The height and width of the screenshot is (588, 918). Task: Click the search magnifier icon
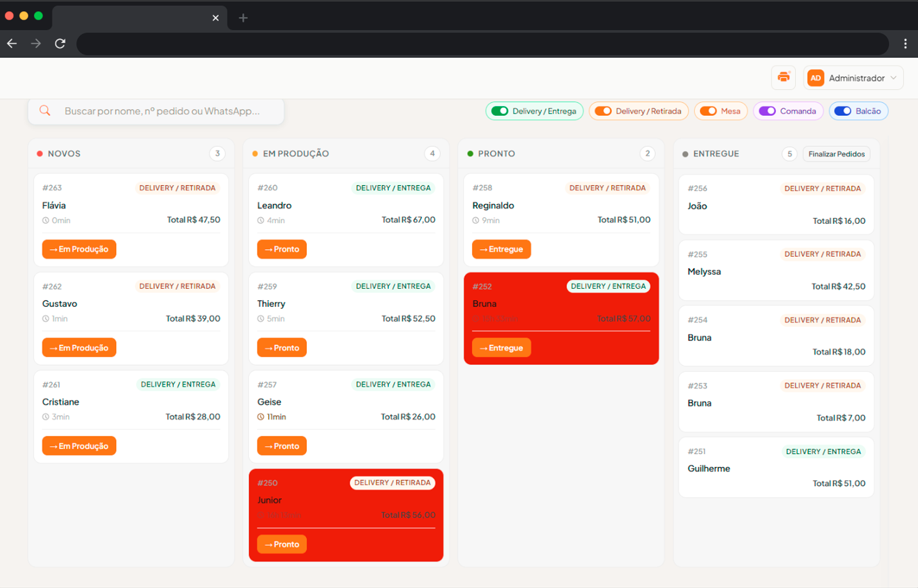pyautogui.click(x=45, y=111)
